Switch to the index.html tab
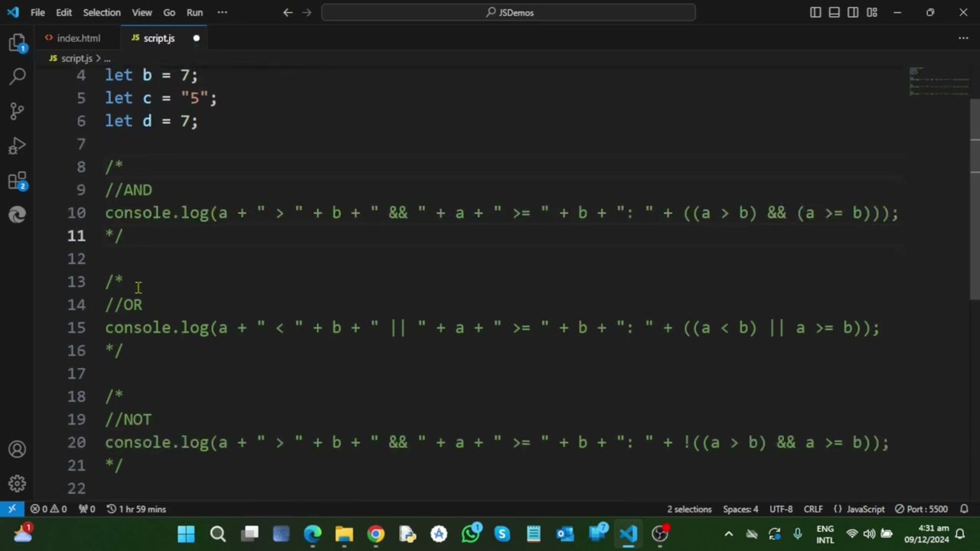980x551 pixels. pyautogui.click(x=77, y=38)
